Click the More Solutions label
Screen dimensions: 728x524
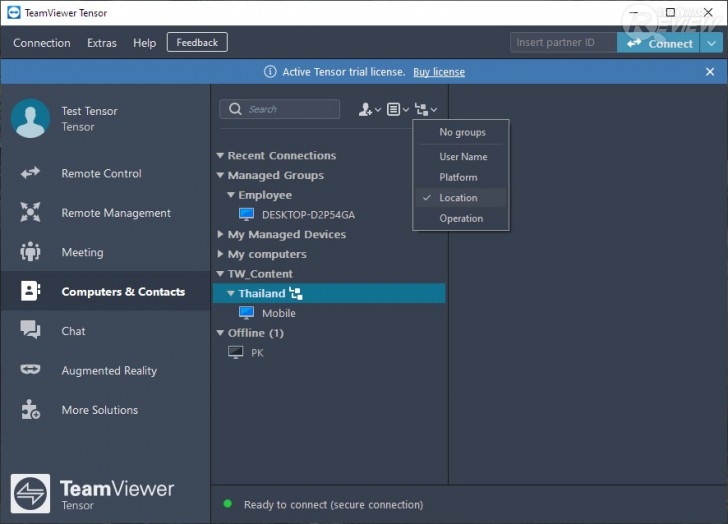100,410
